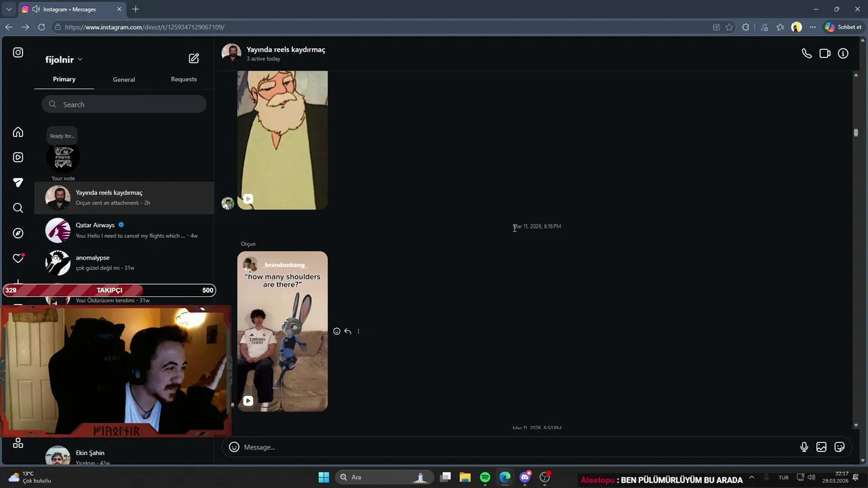React to the shoulders reel with emoji
The image size is (868, 488).
click(x=336, y=331)
